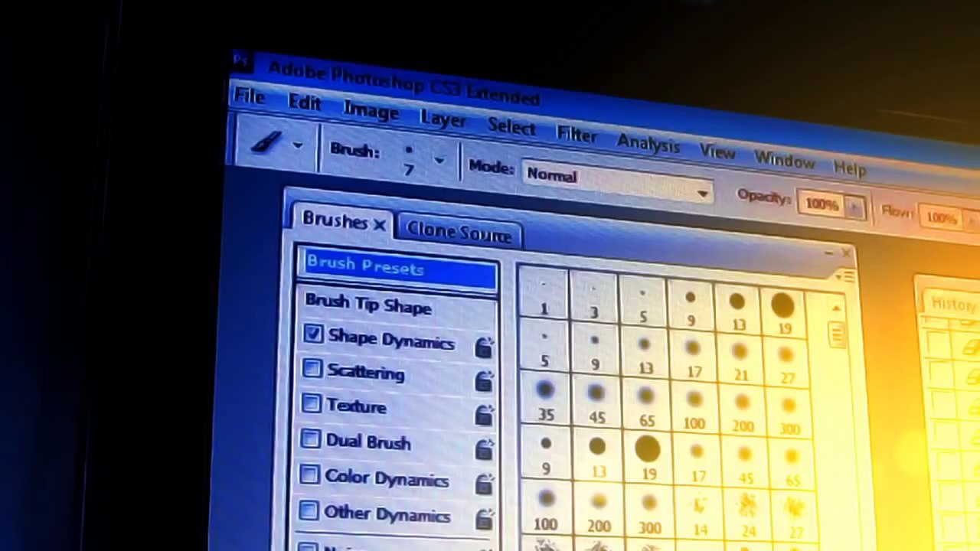Open the Image menu
980x551 pixels.
(x=371, y=112)
